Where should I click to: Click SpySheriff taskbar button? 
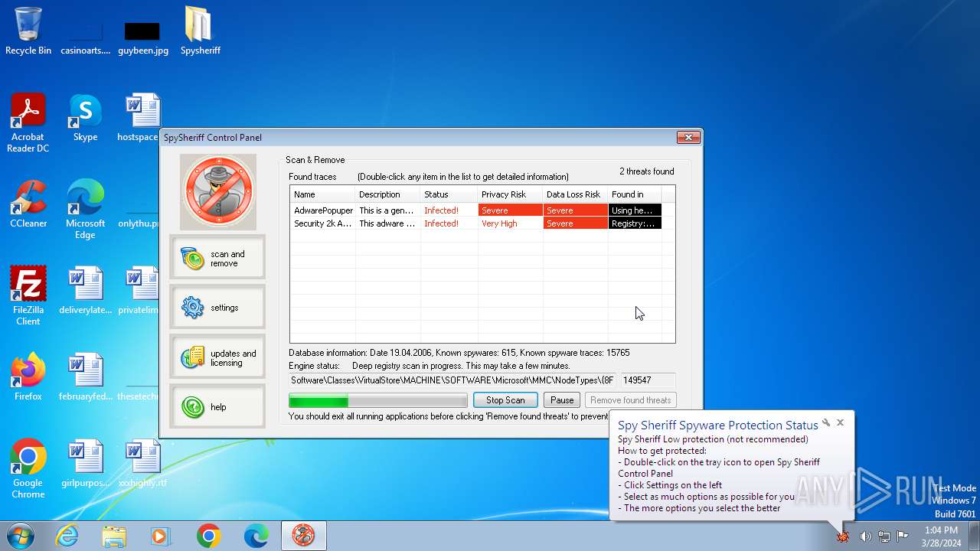coord(303,536)
